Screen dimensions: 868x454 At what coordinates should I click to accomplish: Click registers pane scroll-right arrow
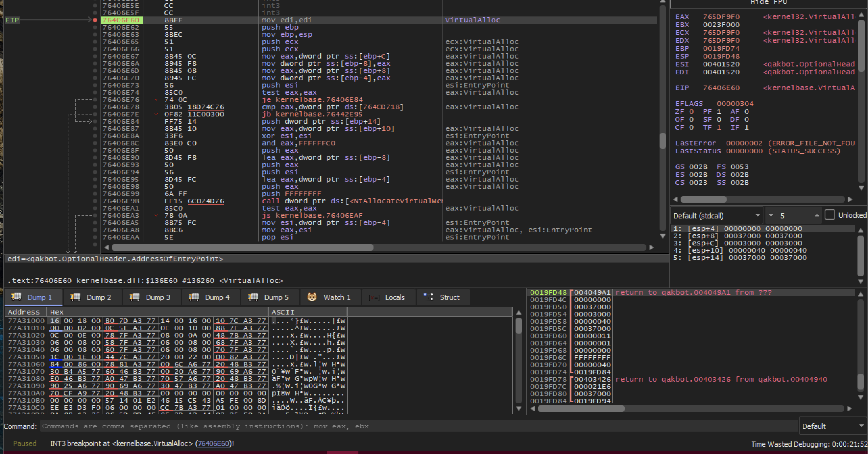tap(850, 199)
